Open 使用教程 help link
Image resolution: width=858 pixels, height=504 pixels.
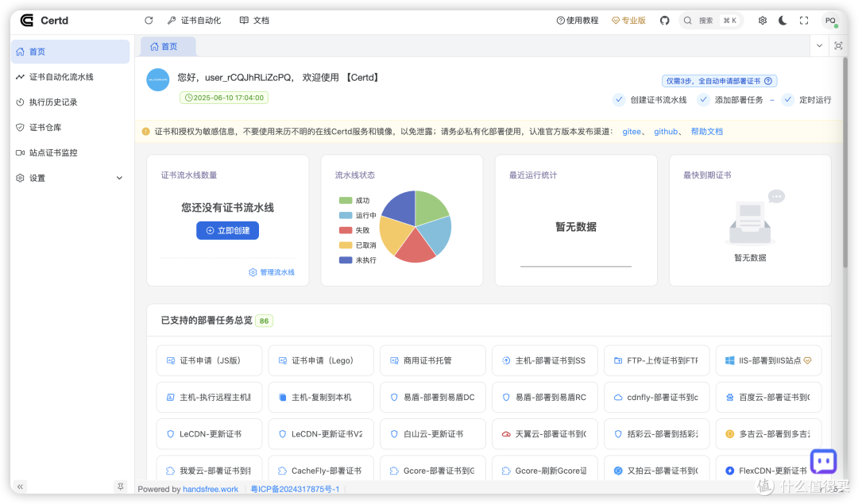tap(578, 20)
